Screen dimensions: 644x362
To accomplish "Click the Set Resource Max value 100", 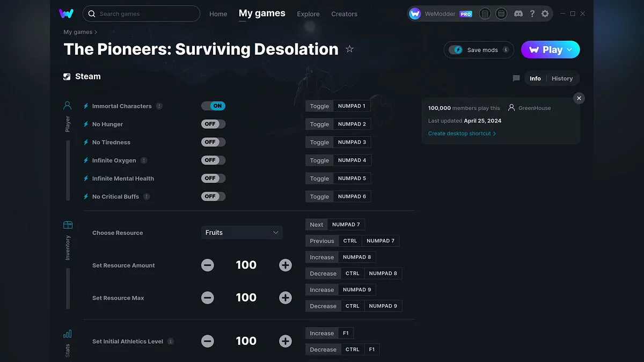I will coord(246,298).
